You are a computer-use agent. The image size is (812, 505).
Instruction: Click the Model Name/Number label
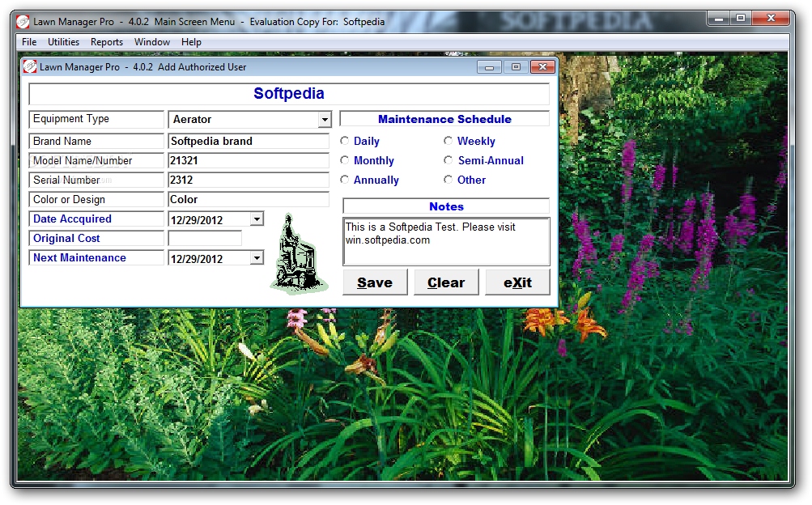point(83,160)
